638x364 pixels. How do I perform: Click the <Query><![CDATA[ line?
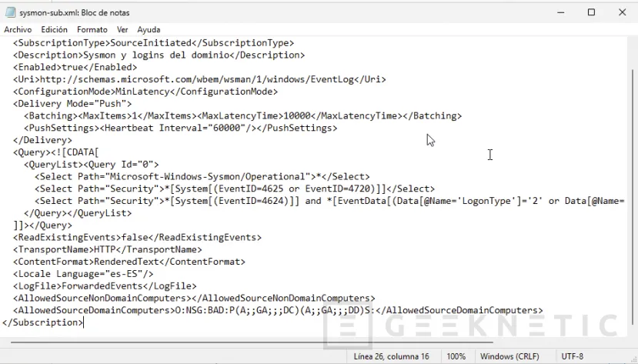pyautogui.click(x=55, y=153)
